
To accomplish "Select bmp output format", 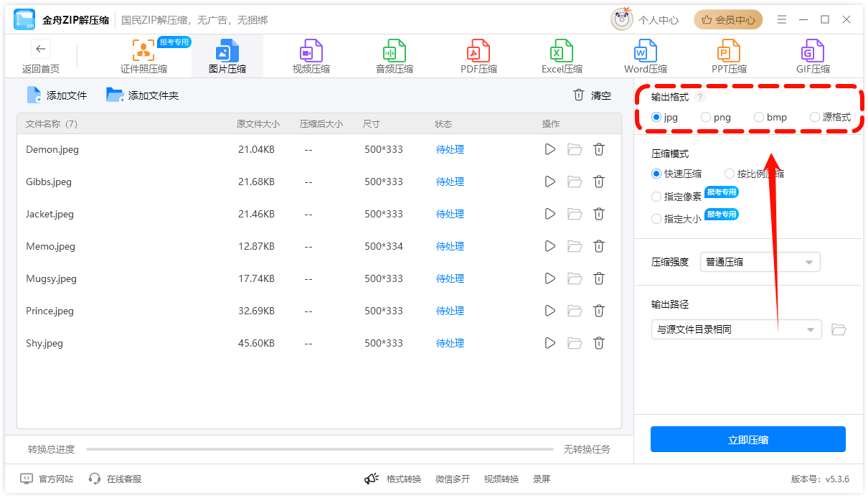I will [759, 117].
